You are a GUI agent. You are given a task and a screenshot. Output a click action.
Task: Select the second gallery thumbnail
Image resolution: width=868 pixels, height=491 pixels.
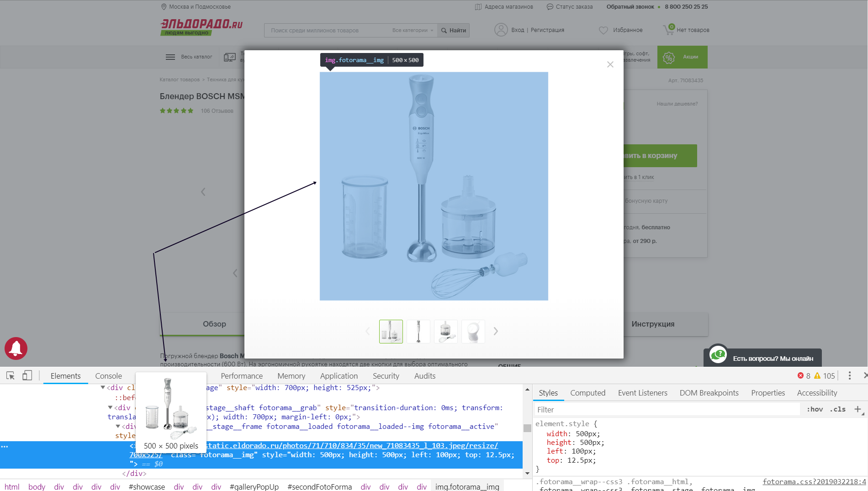[x=418, y=331]
